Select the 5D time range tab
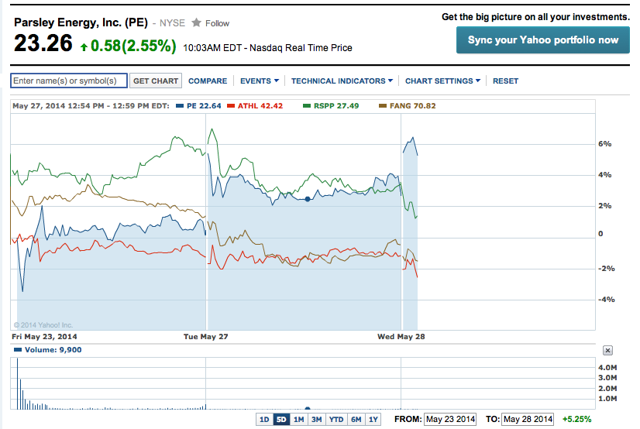The width and height of the screenshot is (640, 429). pos(281,419)
